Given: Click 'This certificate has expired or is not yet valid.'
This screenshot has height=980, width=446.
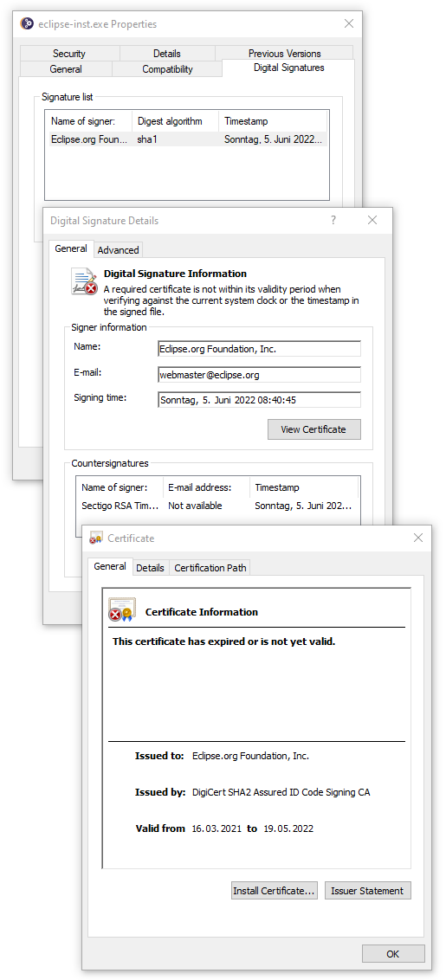Looking at the screenshot, I should [224, 642].
